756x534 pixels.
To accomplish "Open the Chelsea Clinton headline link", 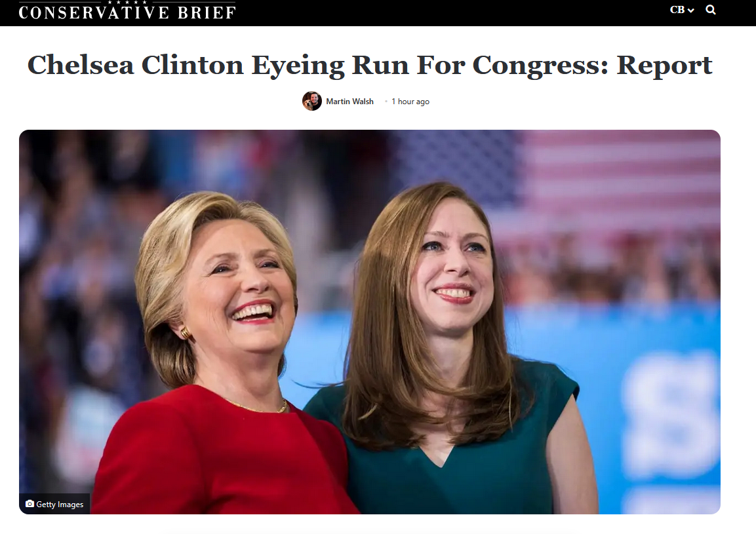I will tap(370, 65).
